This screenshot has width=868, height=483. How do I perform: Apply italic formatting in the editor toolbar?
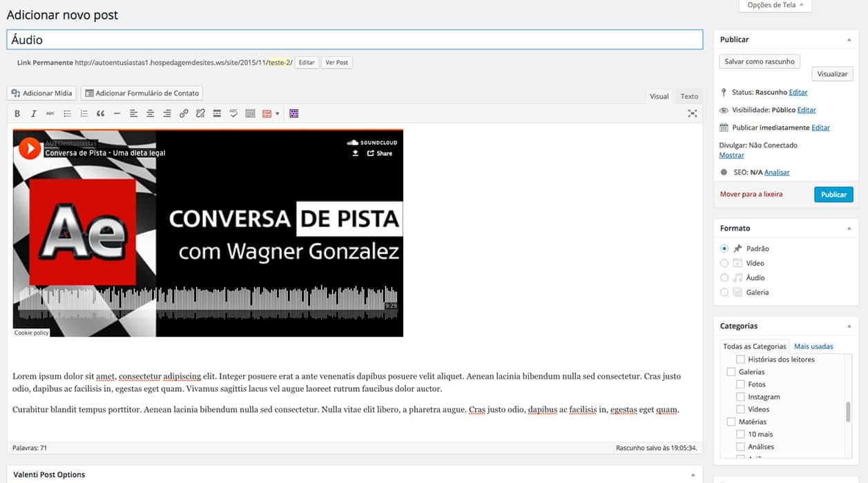click(33, 114)
